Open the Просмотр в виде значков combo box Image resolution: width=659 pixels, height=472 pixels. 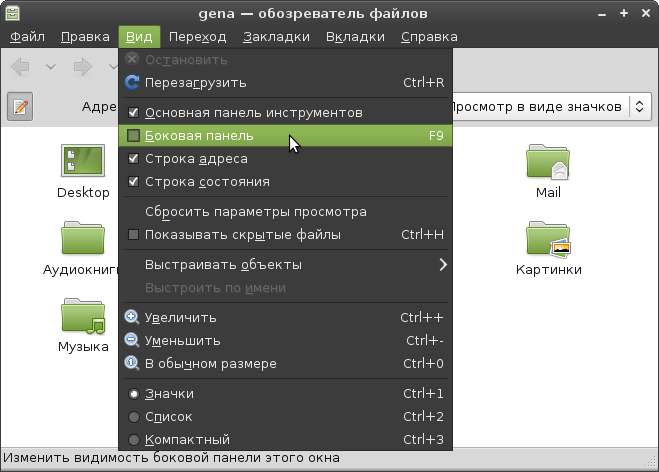coord(552,107)
